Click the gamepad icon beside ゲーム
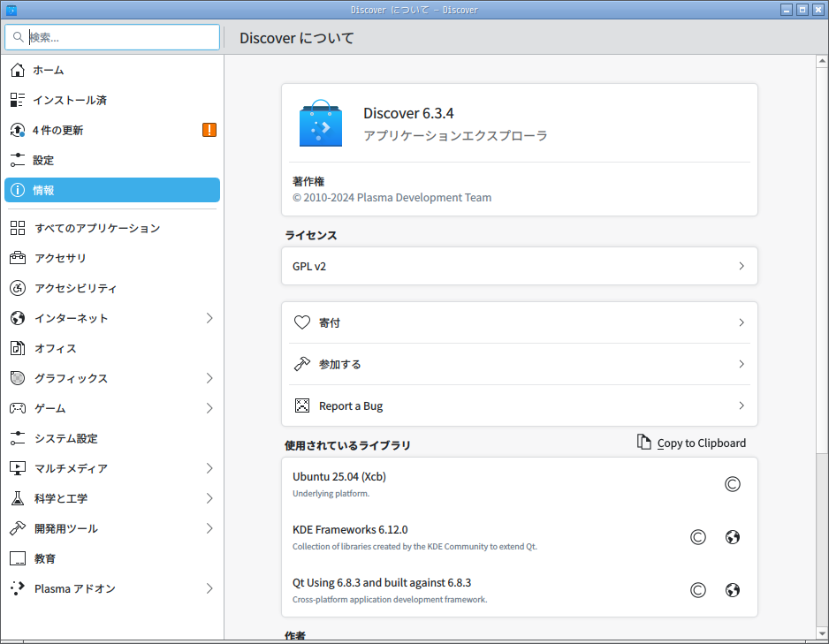The width and height of the screenshot is (829, 644). 18,408
